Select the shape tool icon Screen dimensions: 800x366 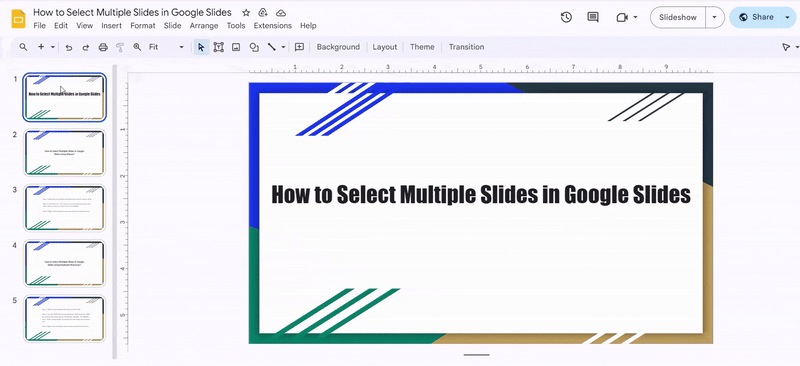pyautogui.click(x=254, y=47)
